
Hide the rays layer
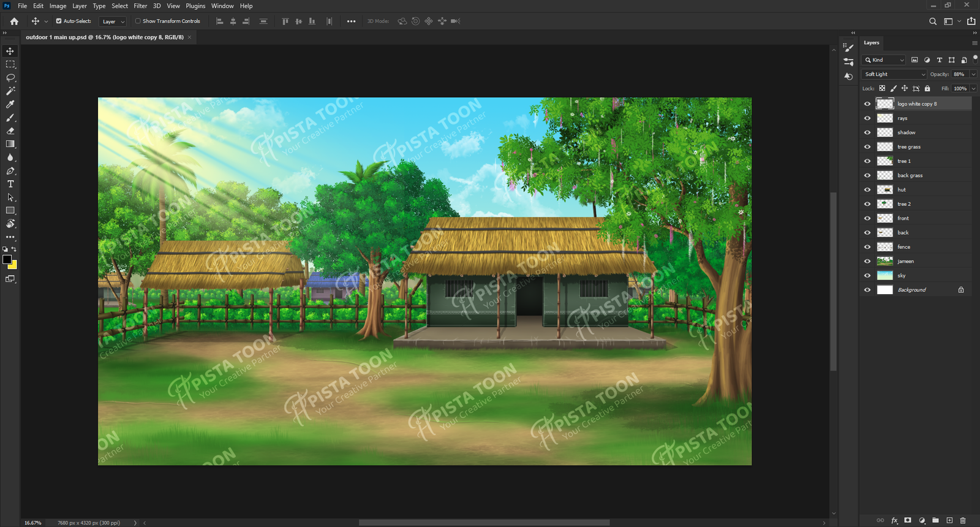pos(867,118)
